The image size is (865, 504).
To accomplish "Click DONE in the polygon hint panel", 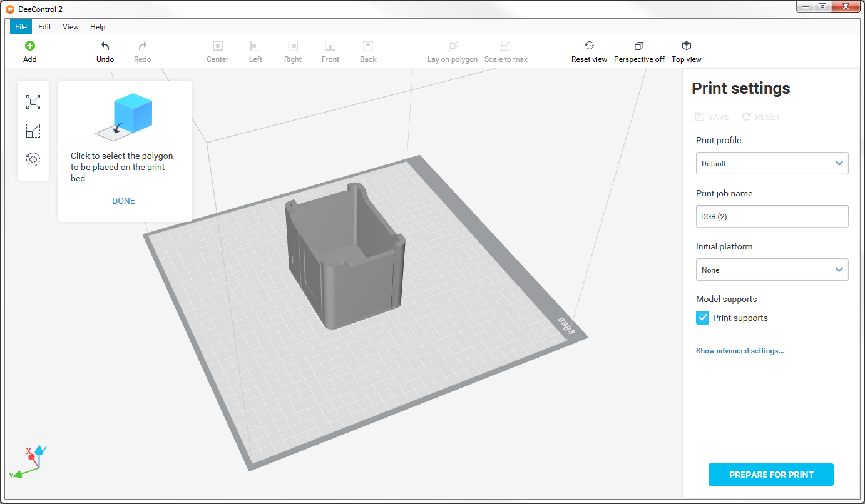I will 123,201.
